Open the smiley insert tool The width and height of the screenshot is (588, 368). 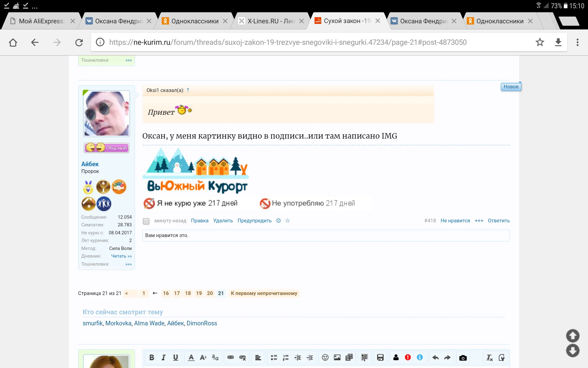tap(325, 357)
